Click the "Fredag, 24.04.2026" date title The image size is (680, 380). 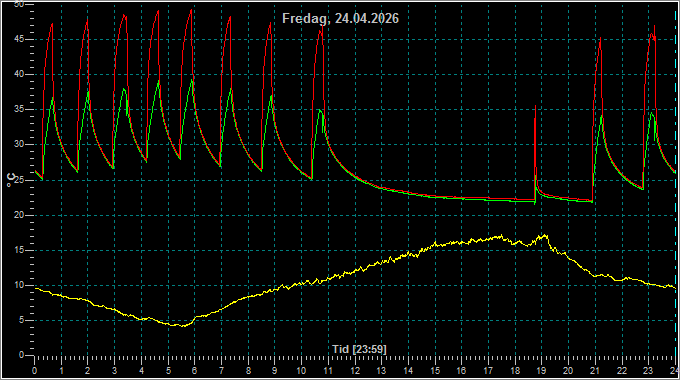click(x=340, y=19)
